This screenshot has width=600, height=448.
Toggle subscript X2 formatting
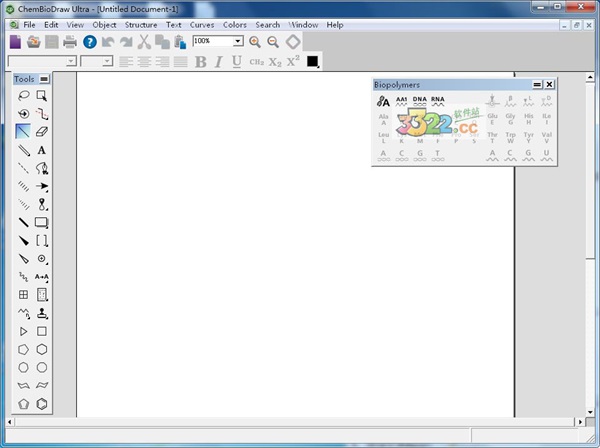coord(275,62)
